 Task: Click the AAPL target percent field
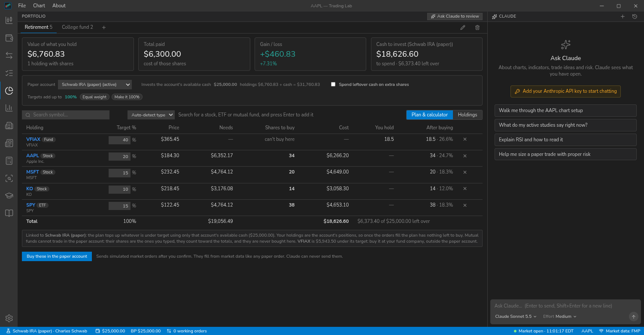pyautogui.click(x=119, y=156)
